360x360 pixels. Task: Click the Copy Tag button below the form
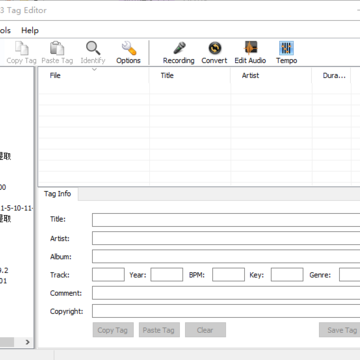tap(113, 330)
